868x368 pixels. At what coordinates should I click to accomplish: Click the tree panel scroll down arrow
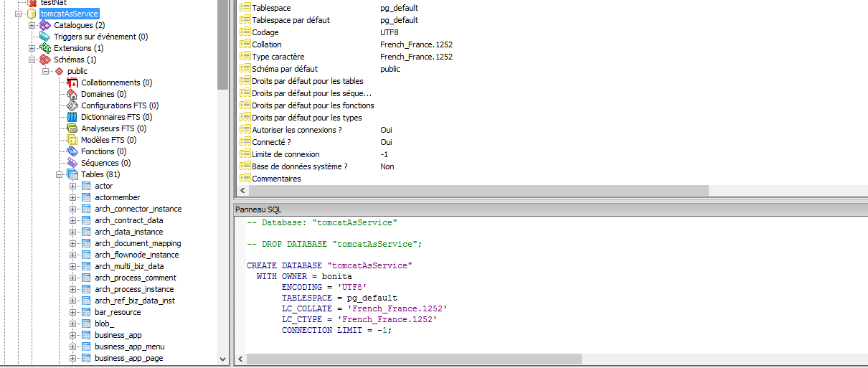222,359
